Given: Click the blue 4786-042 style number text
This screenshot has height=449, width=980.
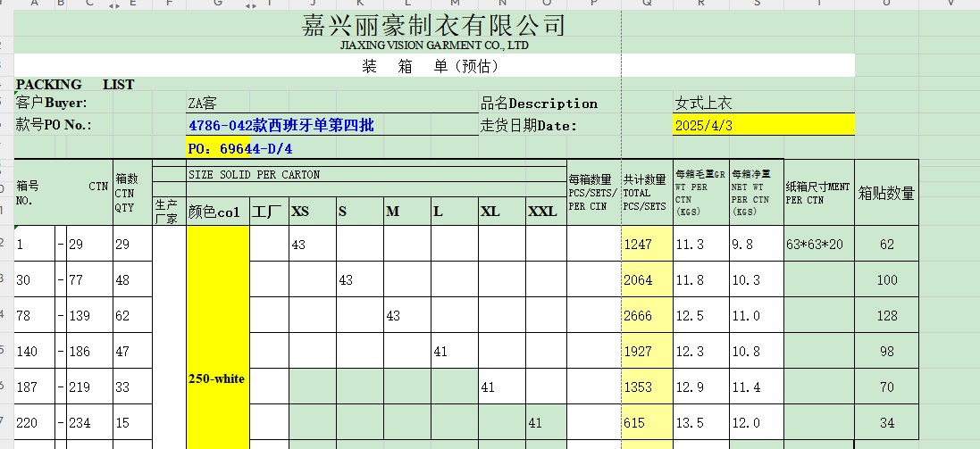Looking at the screenshot, I should click(281, 126).
